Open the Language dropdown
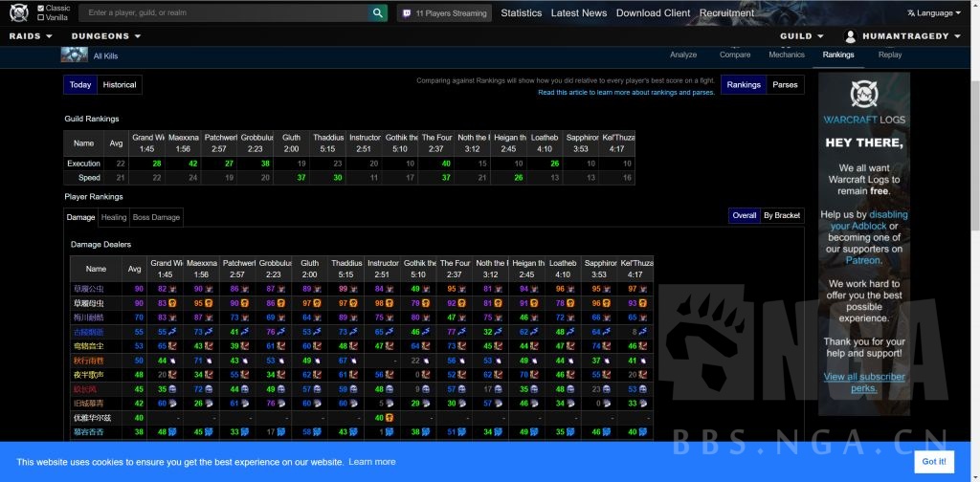The image size is (980, 482). (x=934, y=13)
